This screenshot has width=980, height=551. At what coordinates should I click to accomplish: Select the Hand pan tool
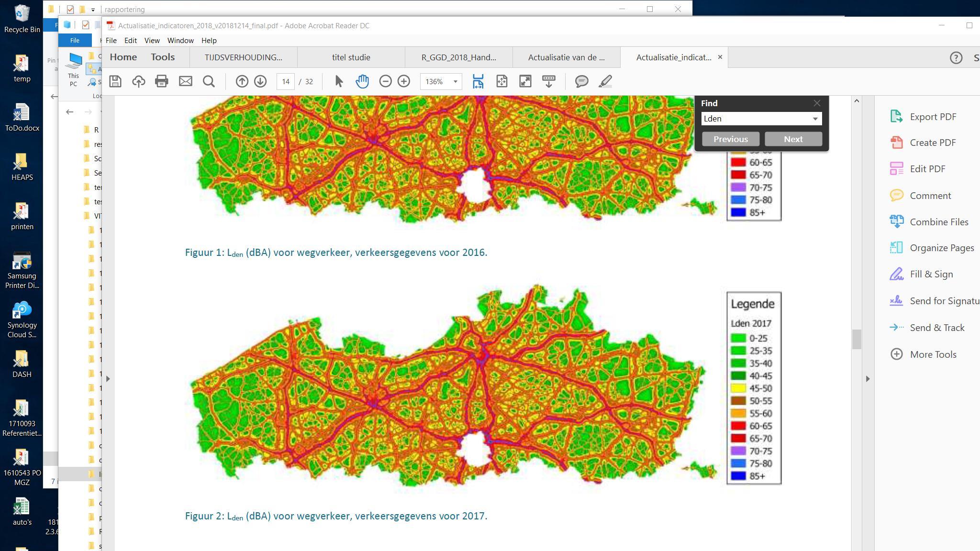point(362,81)
